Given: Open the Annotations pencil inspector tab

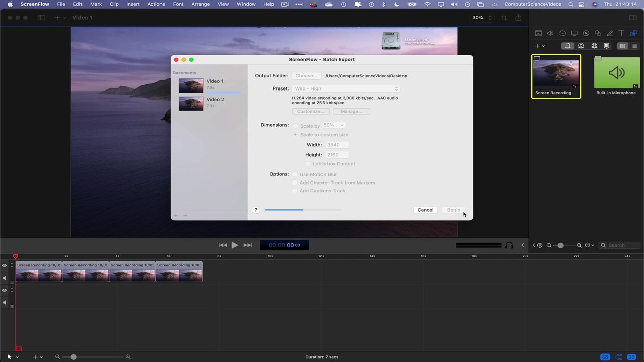Looking at the screenshot, I should click(610, 33).
